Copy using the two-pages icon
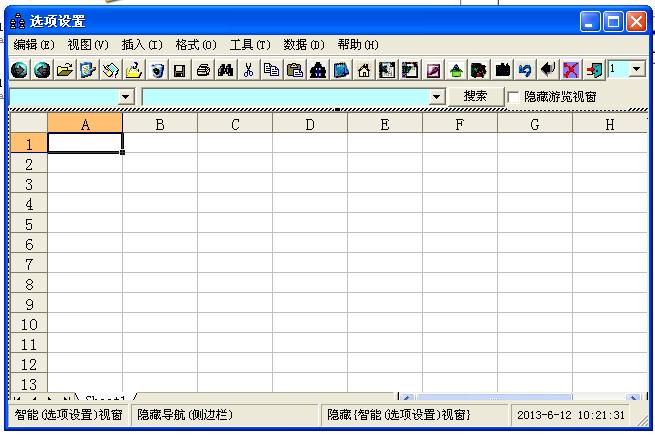 pos(272,70)
